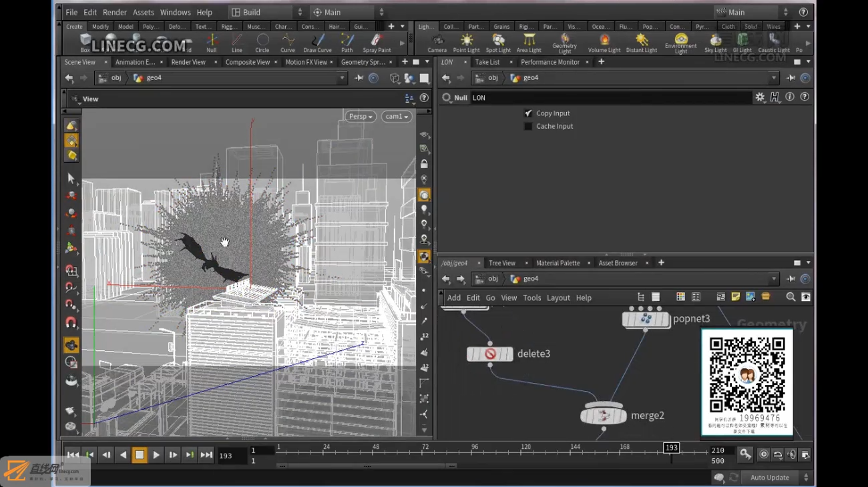Click the network editor find magnifier icon
The height and width of the screenshot is (487, 868).
pyautogui.click(x=791, y=298)
